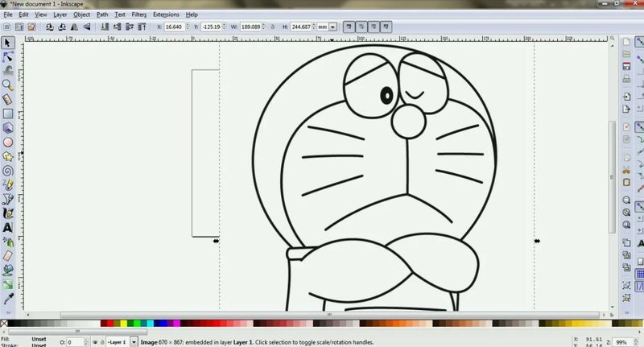Select the Measure ruler tool

pos(8,99)
